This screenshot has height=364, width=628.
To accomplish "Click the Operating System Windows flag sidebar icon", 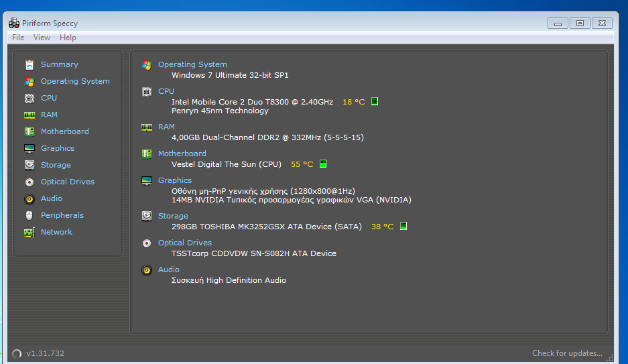I will click(29, 81).
